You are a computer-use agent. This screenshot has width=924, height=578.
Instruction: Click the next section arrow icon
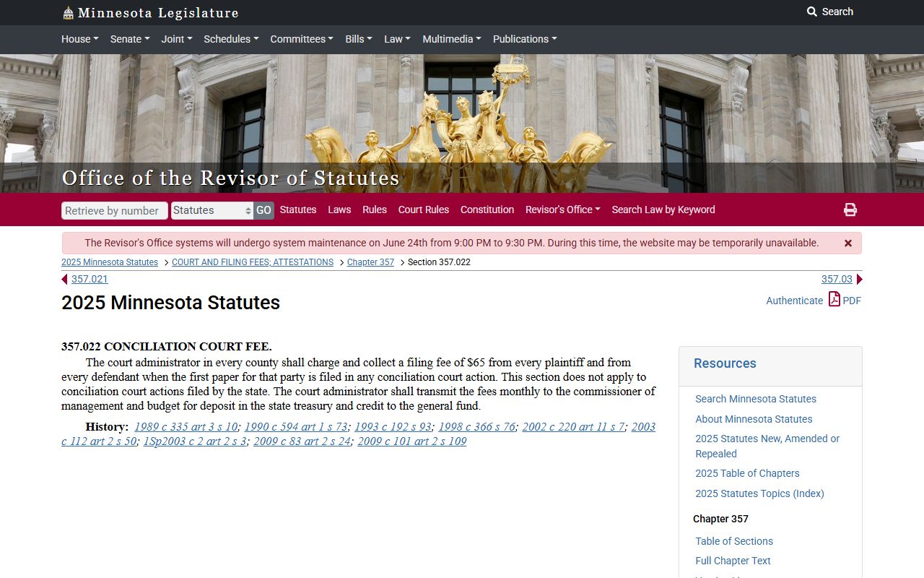[x=859, y=280]
